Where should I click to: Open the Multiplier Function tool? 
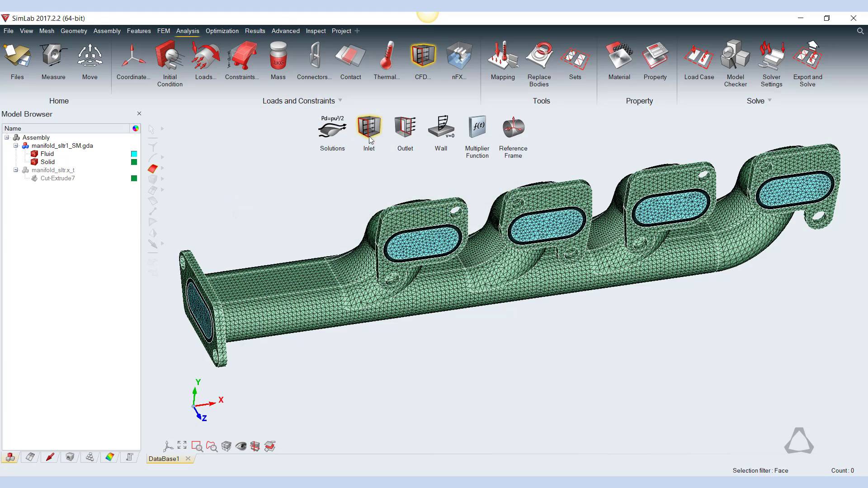pyautogui.click(x=477, y=128)
